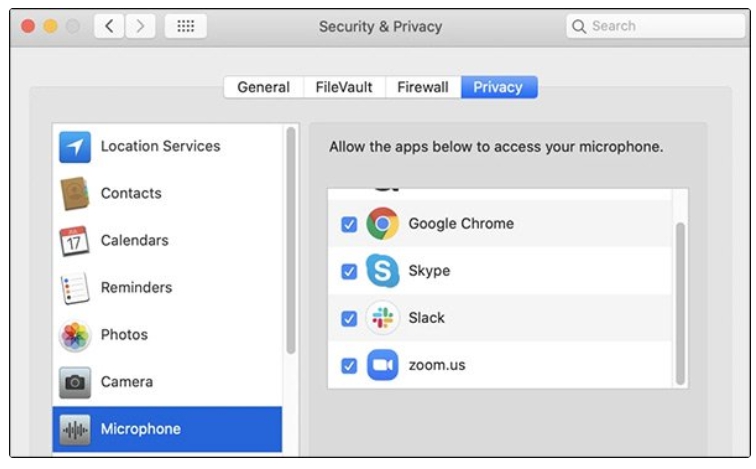Click the privacy sidebar scrollbar
Image resolution: width=756 pixels, height=469 pixels.
(x=291, y=240)
